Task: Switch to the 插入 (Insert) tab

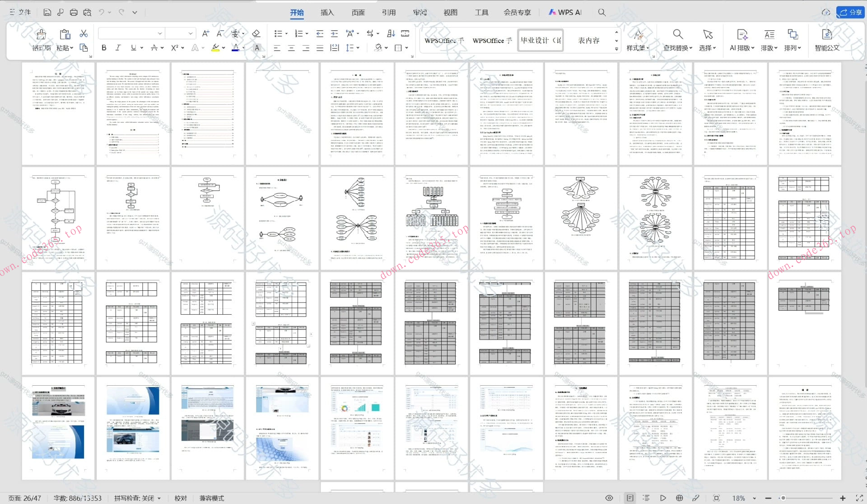Action: pos(327,12)
